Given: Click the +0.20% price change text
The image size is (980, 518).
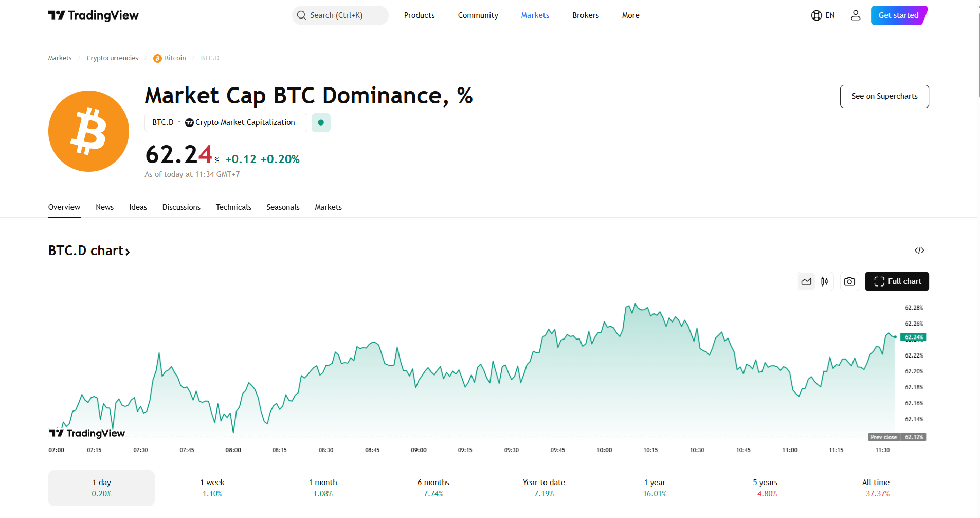Looking at the screenshot, I should pos(280,159).
